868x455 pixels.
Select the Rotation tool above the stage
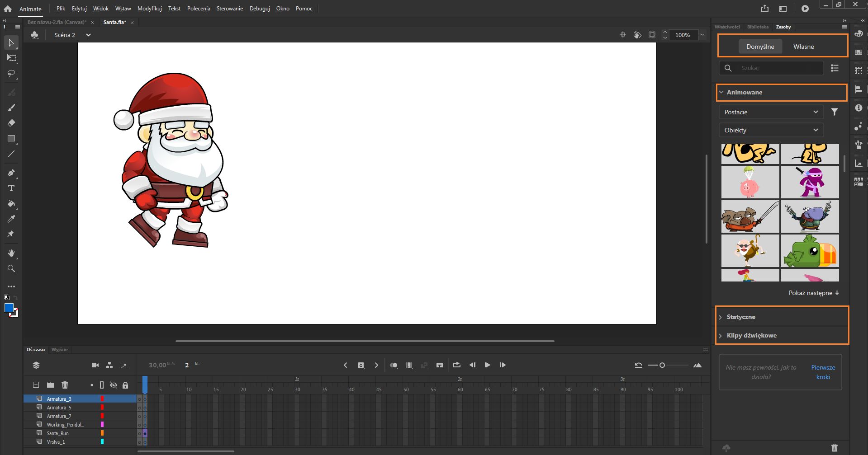point(637,35)
